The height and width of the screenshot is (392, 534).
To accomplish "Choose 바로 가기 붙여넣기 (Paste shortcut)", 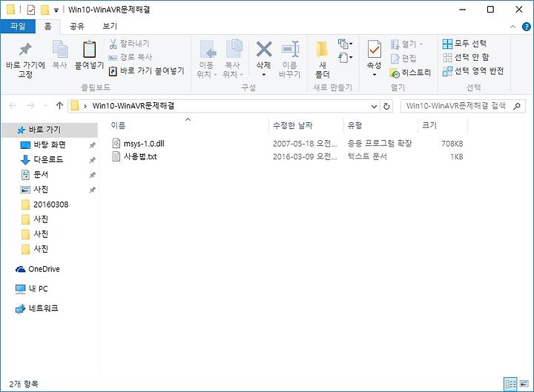I will tap(147, 71).
